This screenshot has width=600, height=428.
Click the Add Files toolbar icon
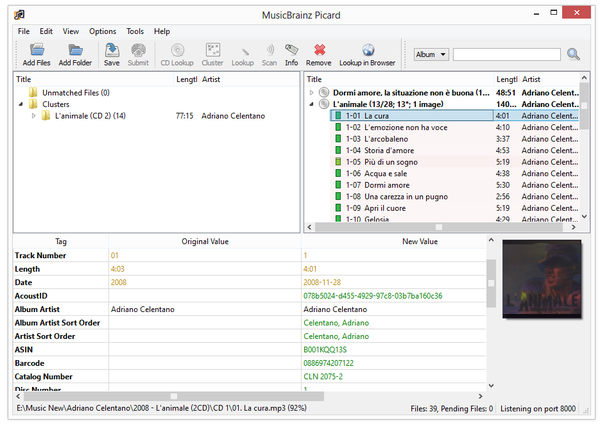(37, 54)
